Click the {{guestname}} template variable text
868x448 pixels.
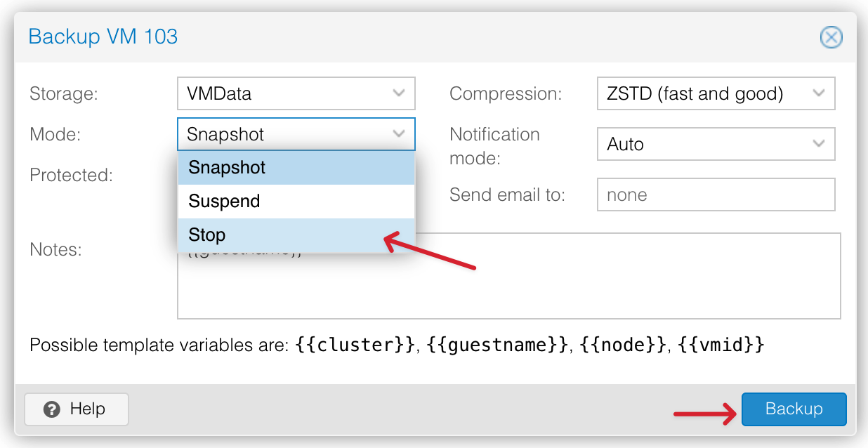pos(499,345)
